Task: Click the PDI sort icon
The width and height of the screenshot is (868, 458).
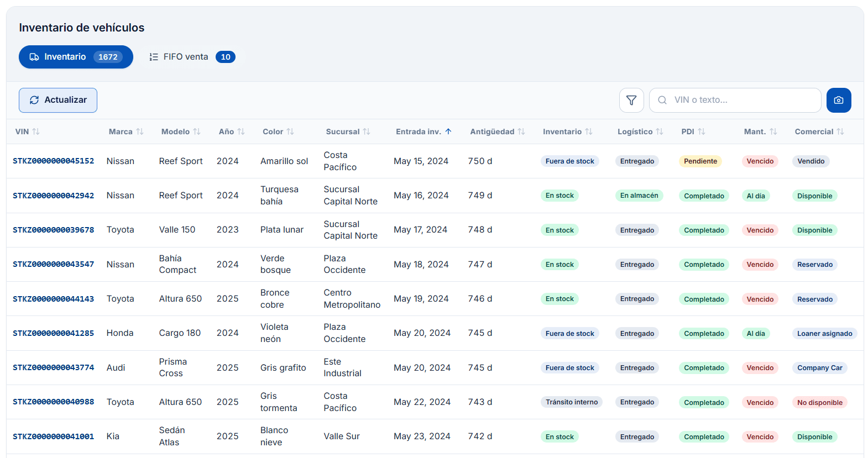Action: (x=702, y=131)
